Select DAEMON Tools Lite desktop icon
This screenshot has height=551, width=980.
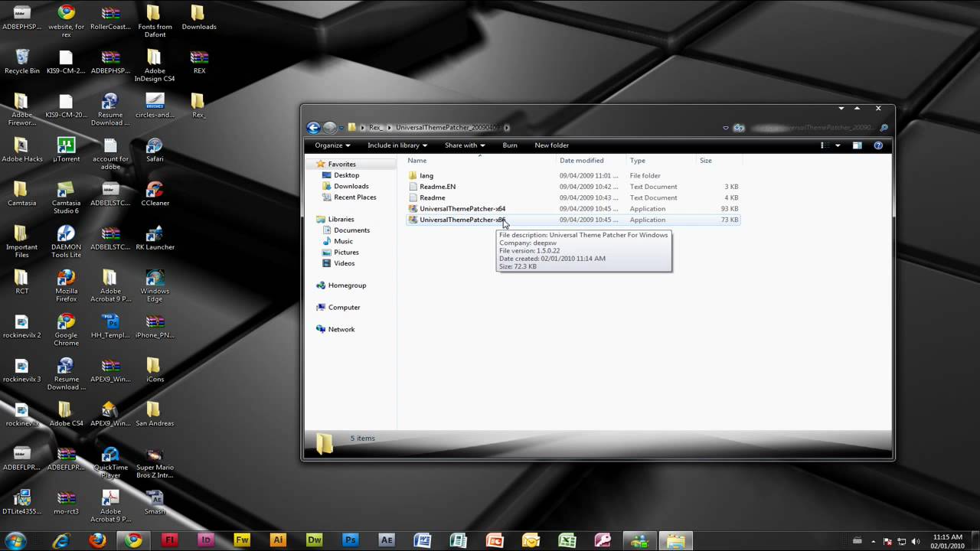click(67, 242)
